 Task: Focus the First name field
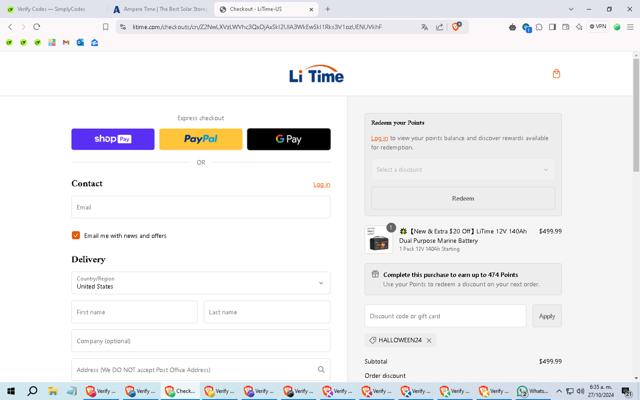point(135,312)
